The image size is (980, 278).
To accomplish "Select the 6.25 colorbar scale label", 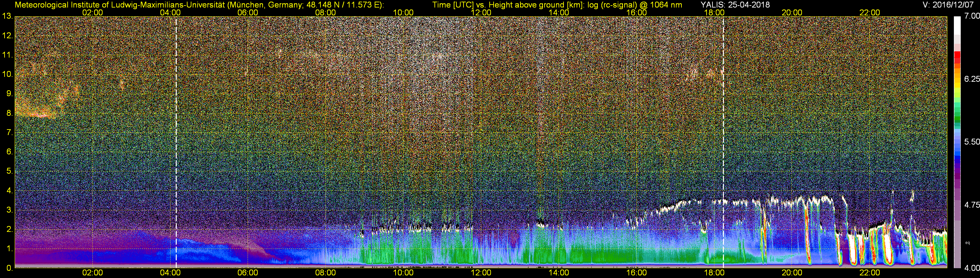I will pos(972,79).
